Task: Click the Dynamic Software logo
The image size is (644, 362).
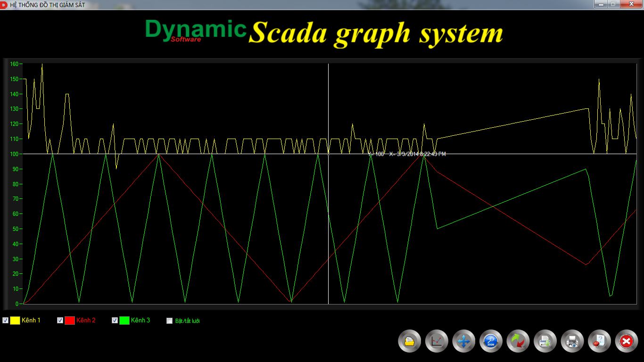Action: (196, 30)
